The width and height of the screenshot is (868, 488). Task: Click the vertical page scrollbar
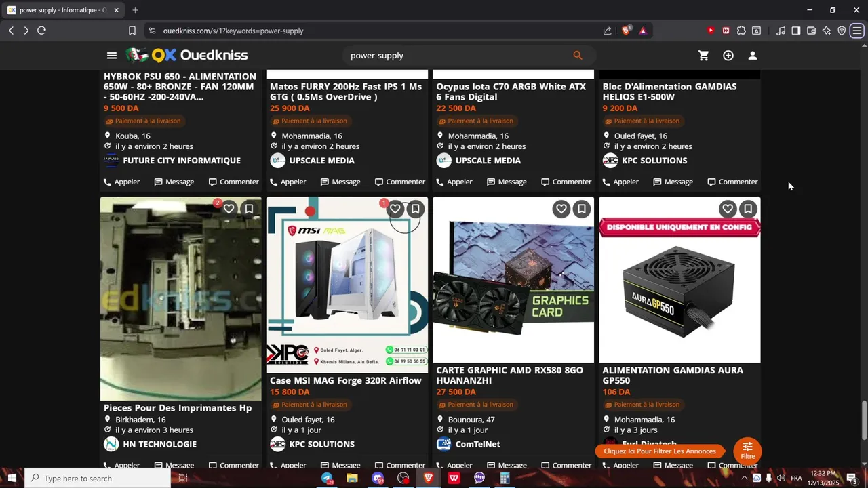point(864,420)
